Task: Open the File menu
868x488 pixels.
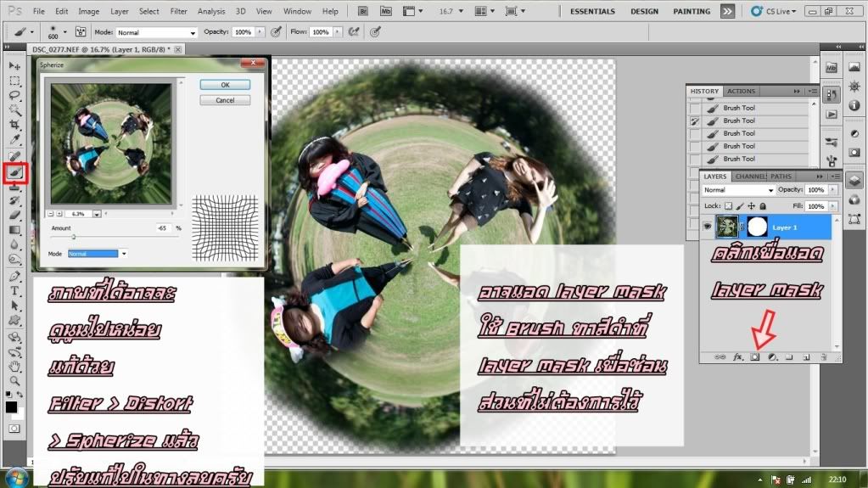Action: pyautogui.click(x=39, y=11)
